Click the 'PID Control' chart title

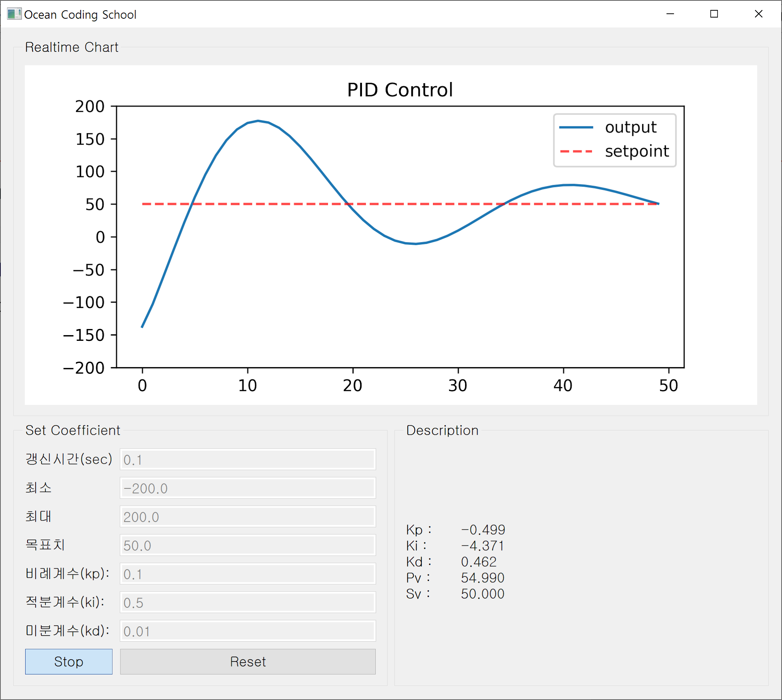coord(400,90)
